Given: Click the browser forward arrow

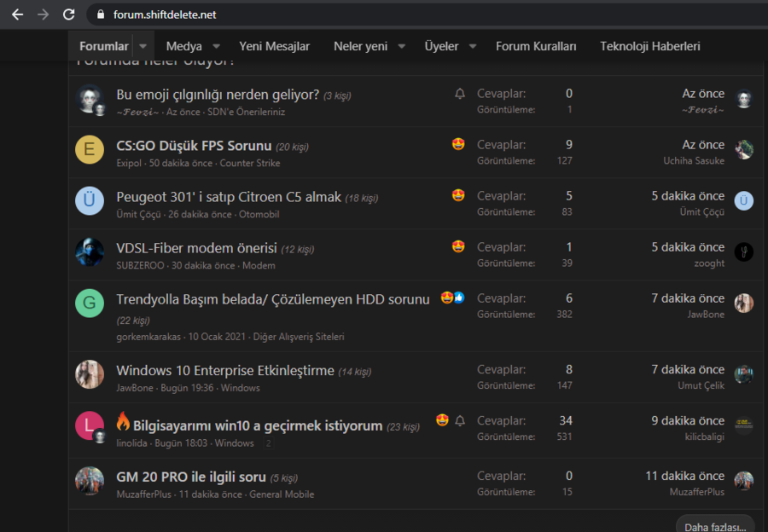Looking at the screenshot, I should [44, 14].
